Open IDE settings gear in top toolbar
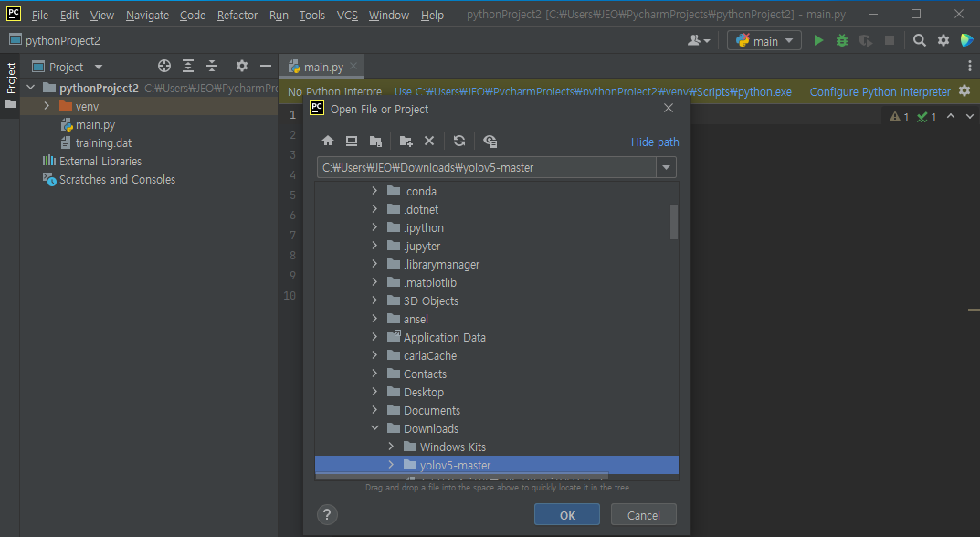Image resolution: width=980 pixels, height=537 pixels. [943, 40]
